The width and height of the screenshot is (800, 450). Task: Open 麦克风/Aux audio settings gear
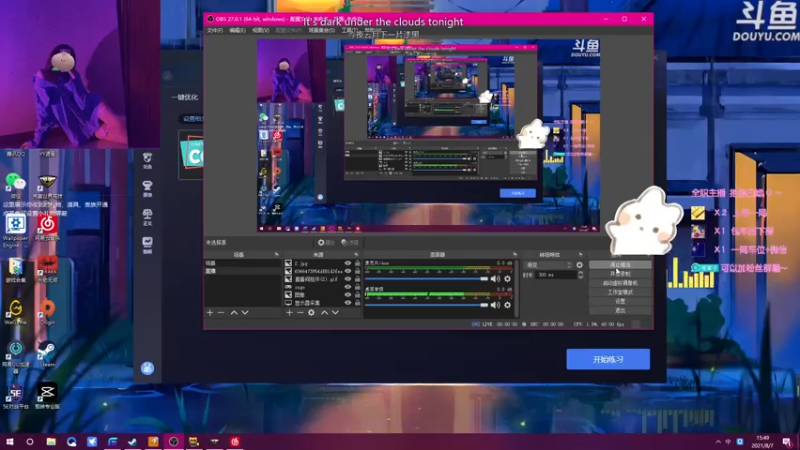pyautogui.click(x=507, y=279)
